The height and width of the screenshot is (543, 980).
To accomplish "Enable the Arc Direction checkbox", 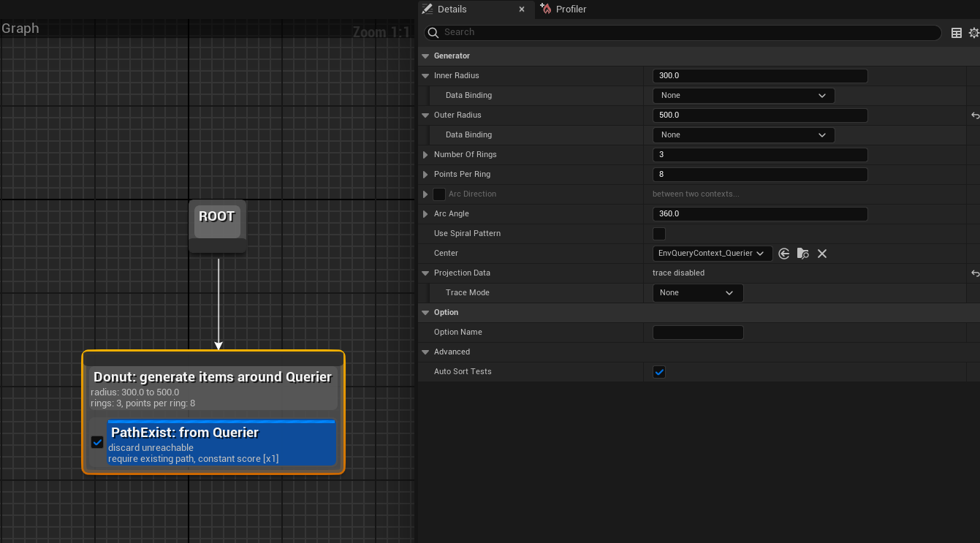I will pyautogui.click(x=439, y=194).
